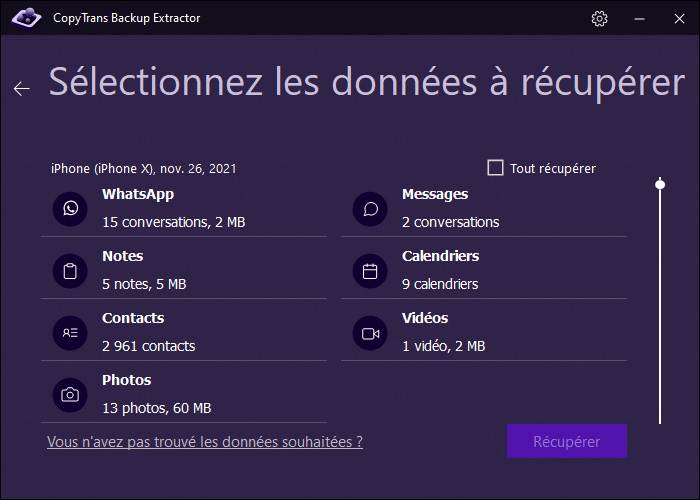Click the WhatsApp category icon
The width and height of the screenshot is (700, 500).
pyautogui.click(x=70, y=208)
